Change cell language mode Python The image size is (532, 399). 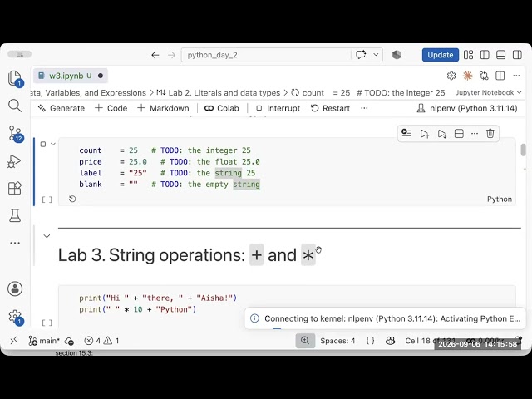500,199
